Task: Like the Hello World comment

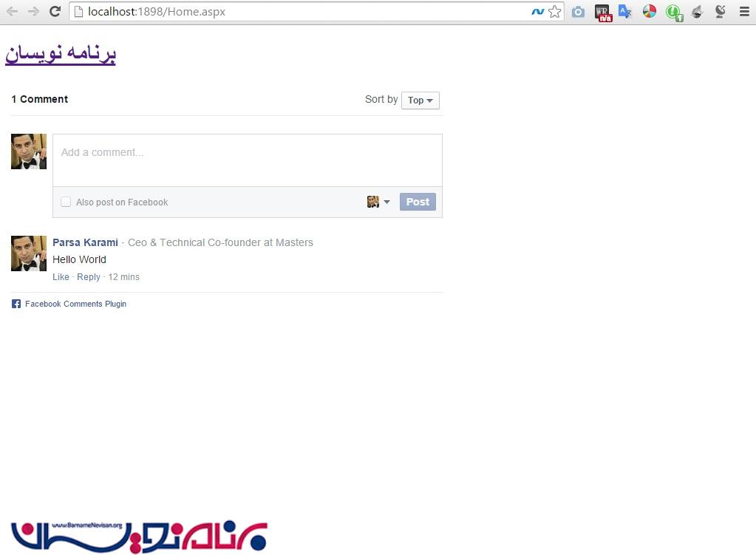Action: point(61,277)
